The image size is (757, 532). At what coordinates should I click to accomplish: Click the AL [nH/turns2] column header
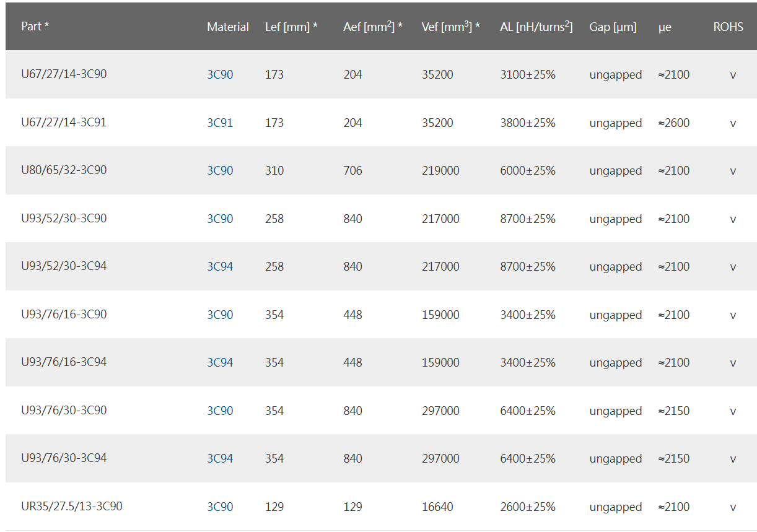pyautogui.click(x=536, y=27)
